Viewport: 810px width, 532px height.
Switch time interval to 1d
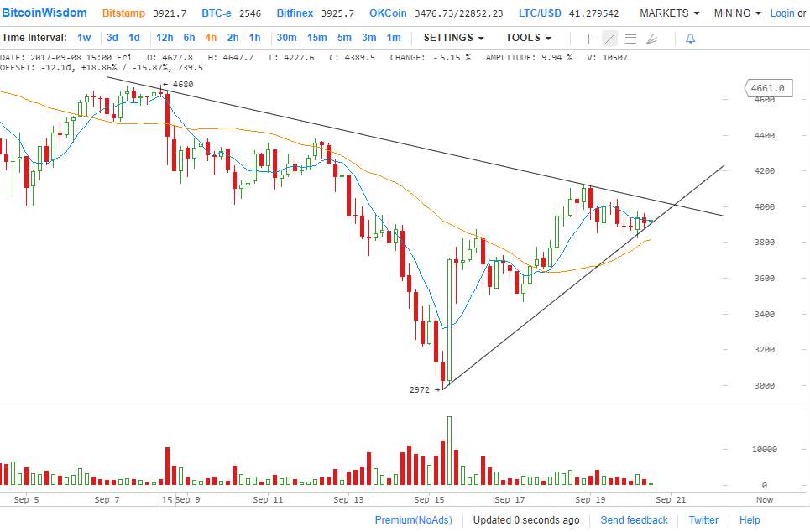[134, 38]
